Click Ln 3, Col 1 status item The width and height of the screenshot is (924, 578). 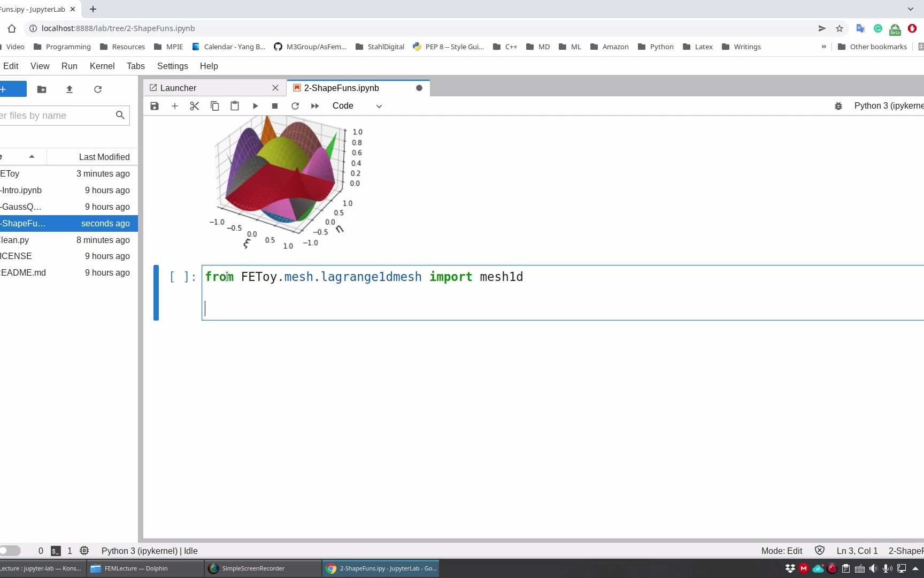pos(857,551)
